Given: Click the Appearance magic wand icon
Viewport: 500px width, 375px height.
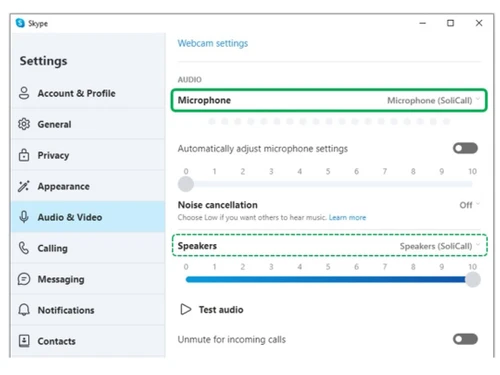Looking at the screenshot, I should pos(24,186).
